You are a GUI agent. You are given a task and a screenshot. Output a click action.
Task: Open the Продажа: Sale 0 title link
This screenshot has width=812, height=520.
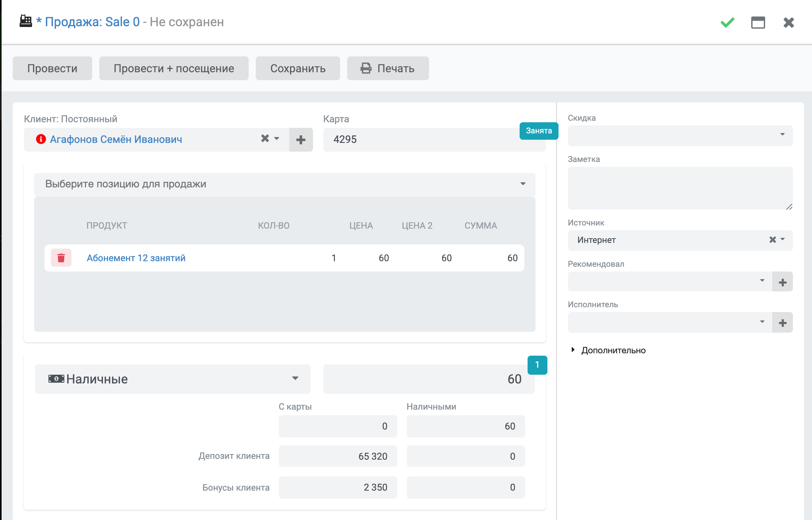[92, 22]
